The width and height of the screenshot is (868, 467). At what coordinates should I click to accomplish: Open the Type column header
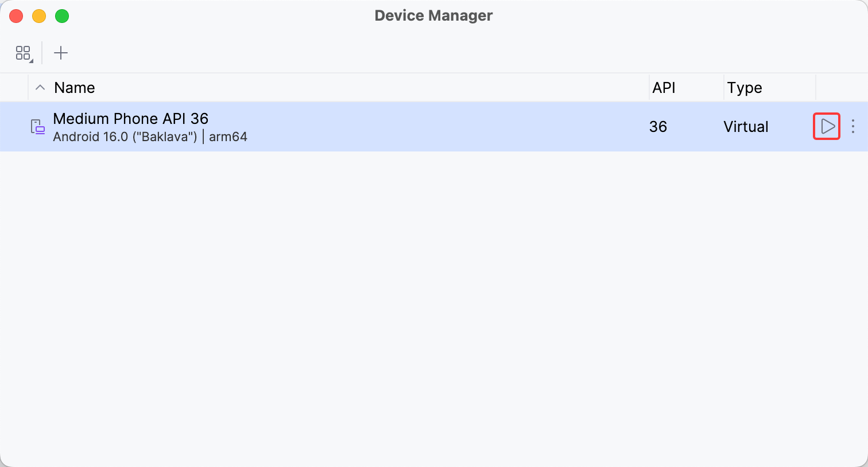click(x=744, y=87)
